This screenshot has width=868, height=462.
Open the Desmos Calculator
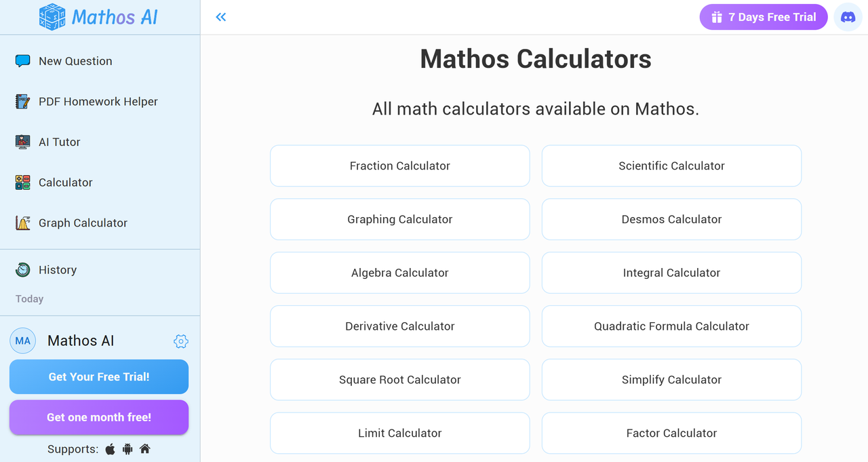pyautogui.click(x=671, y=219)
